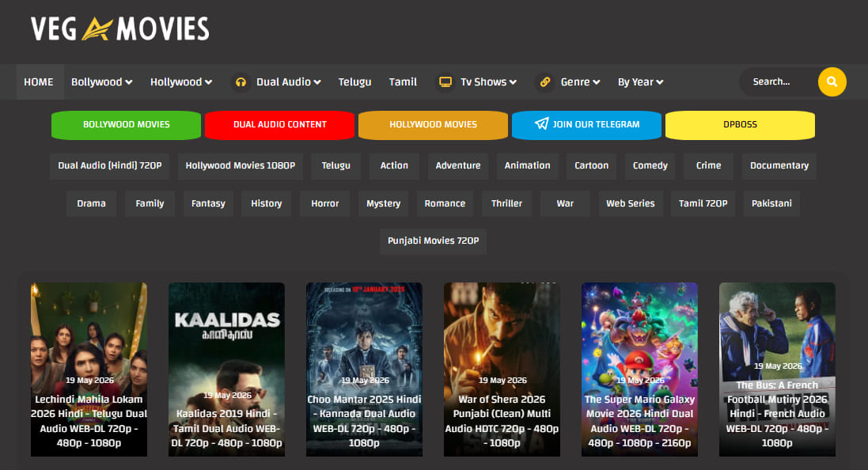The image size is (868, 470).
Task: Open the orange HOLLYWOOD MOVIES button
Action: pyautogui.click(x=433, y=124)
